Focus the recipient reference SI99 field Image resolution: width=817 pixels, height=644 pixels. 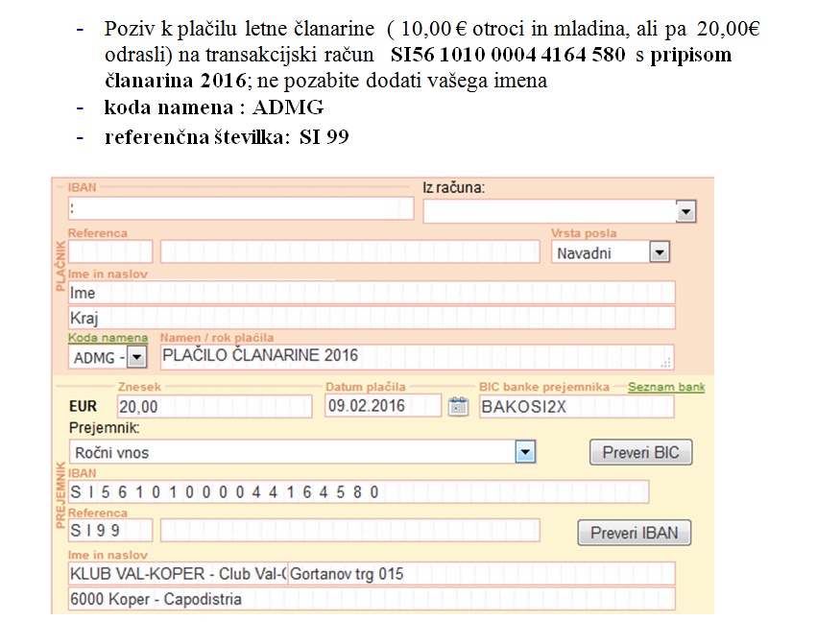tap(109, 531)
